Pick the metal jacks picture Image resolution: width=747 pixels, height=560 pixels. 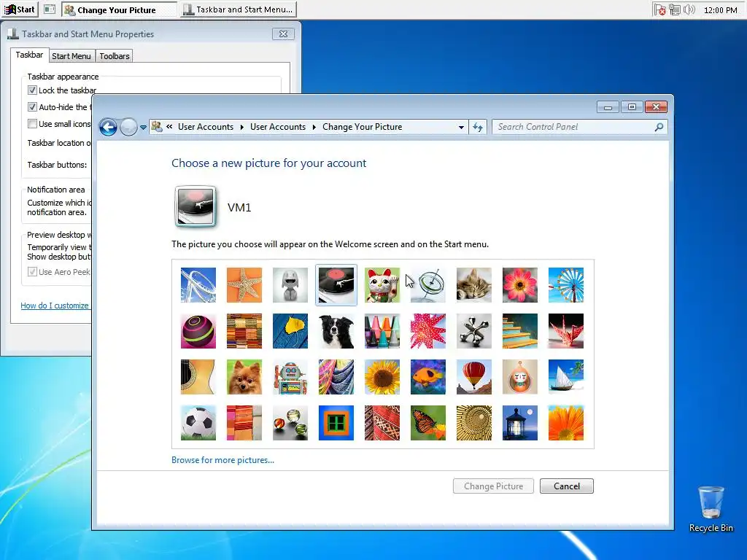tap(474, 331)
